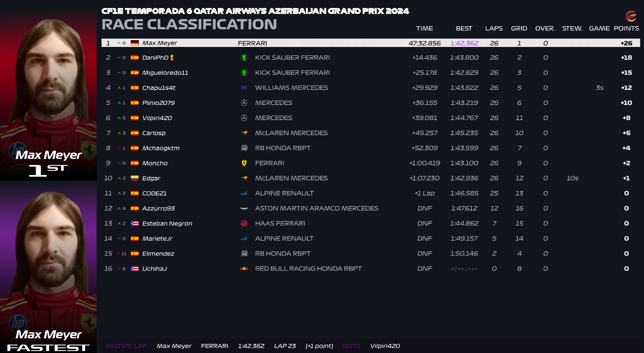Click the Mercedes star logo for Plinio2079
Screen dimensions: 644x353
[244, 103]
